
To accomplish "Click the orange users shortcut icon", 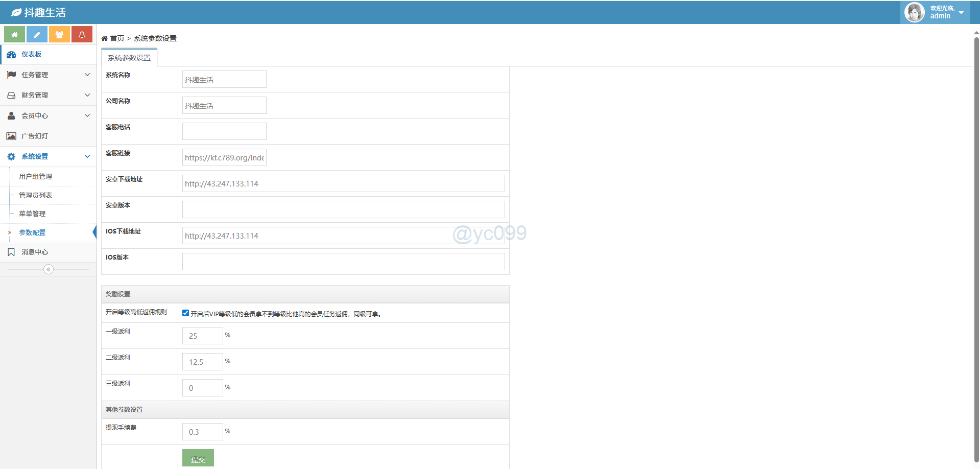I will [59, 35].
